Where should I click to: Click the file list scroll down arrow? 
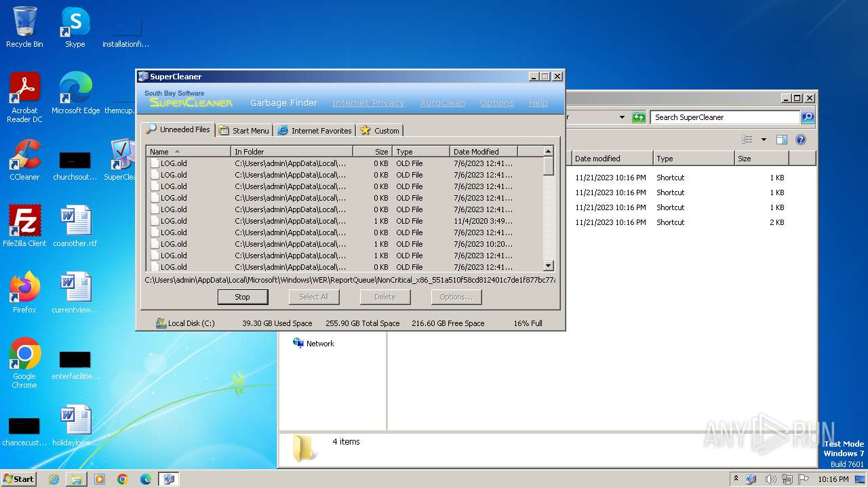click(549, 266)
